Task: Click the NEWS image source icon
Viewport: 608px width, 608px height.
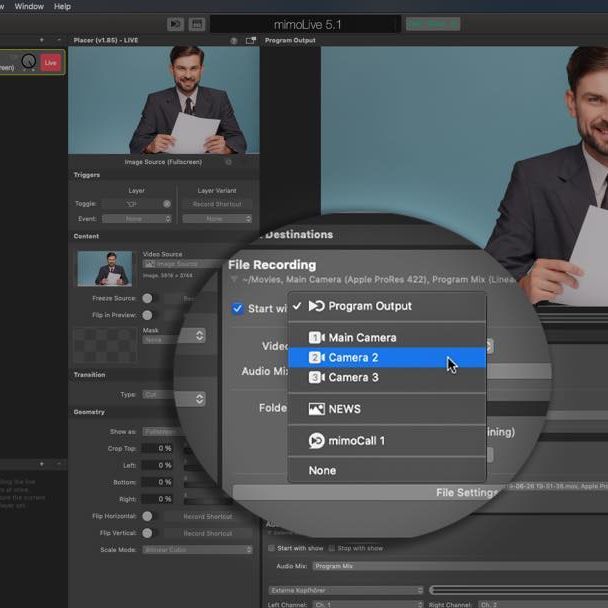Action: click(x=316, y=409)
